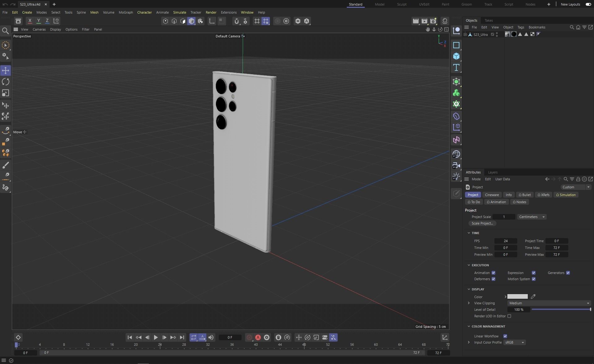Toggle loop playback mode
The width and height of the screenshot is (594, 364).
pos(194,337)
